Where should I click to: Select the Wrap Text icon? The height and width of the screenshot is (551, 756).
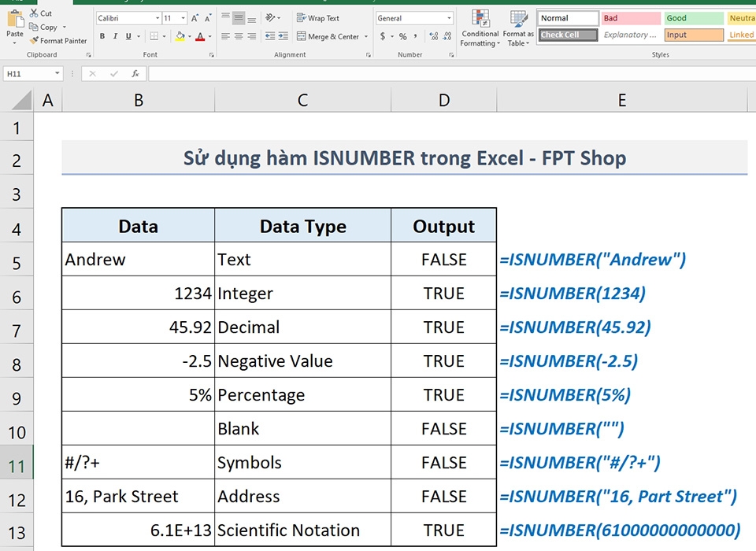302,17
